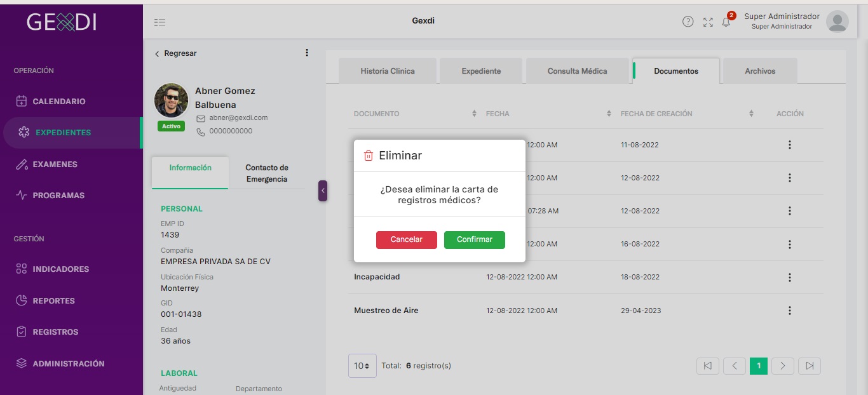The width and height of the screenshot is (868, 395).
Task: Confirm deleting the medical records letter
Action: click(x=475, y=239)
